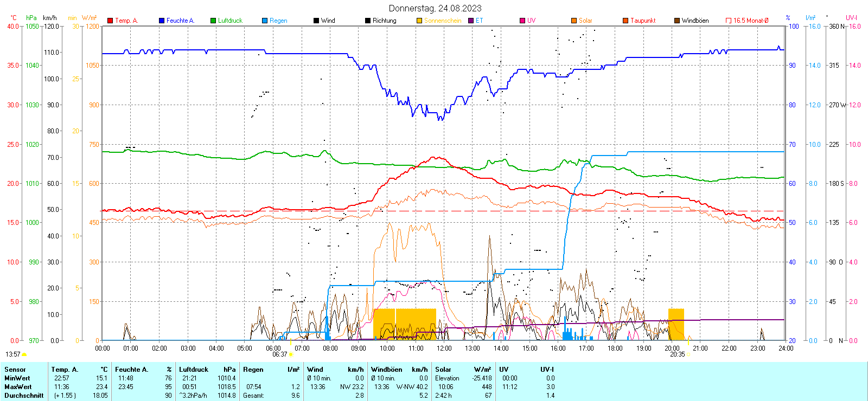Viewport: 868px width, 401px height.
Task: Click the sunset icon next to 20:35
Action: 688,355
